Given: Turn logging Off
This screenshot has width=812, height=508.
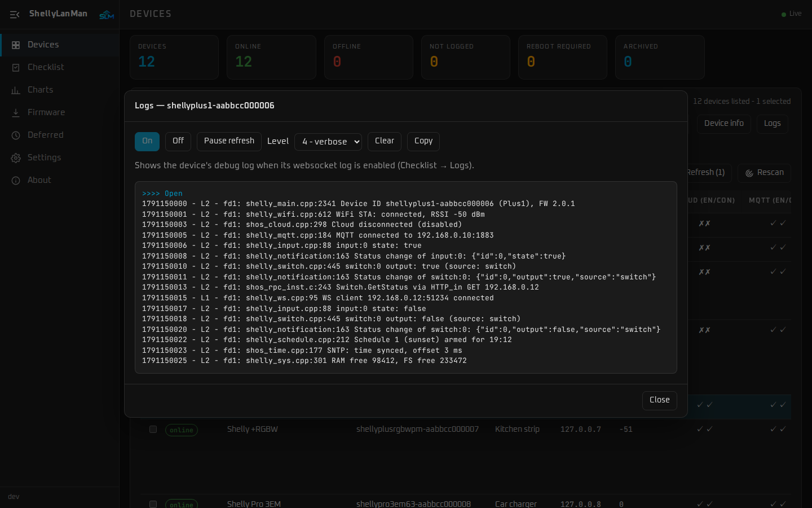Looking at the screenshot, I should 178,141.
